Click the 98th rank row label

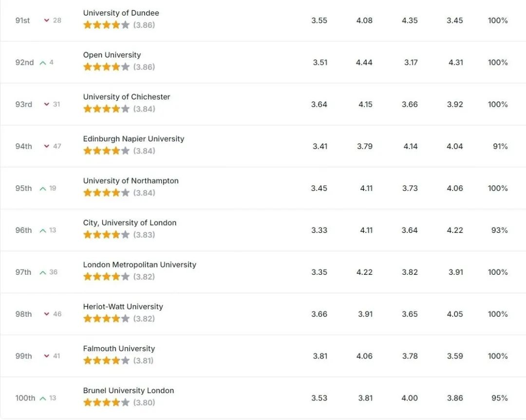click(23, 314)
